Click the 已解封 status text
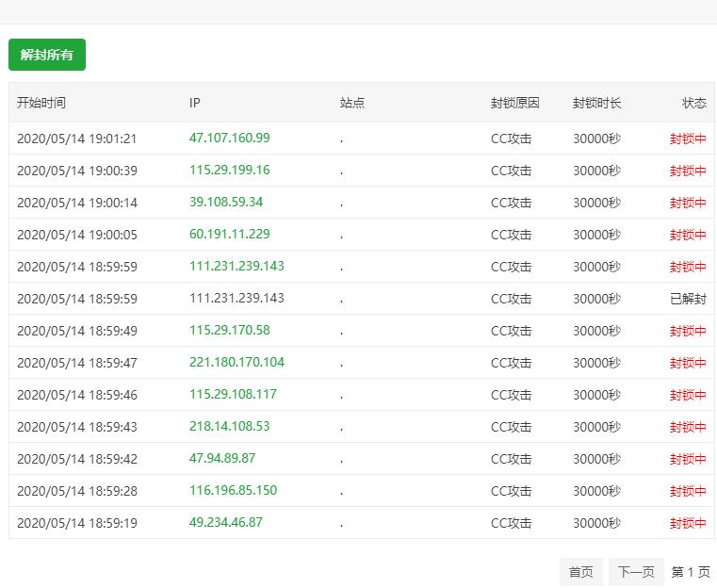The image size is (717, 588). pos(688,299)
